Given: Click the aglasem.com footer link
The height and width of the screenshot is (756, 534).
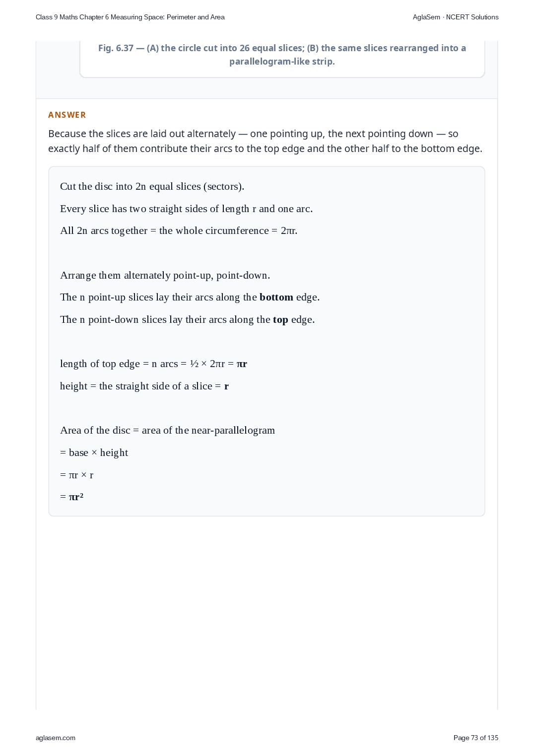Looking at the screenshot, I should 56,738.
